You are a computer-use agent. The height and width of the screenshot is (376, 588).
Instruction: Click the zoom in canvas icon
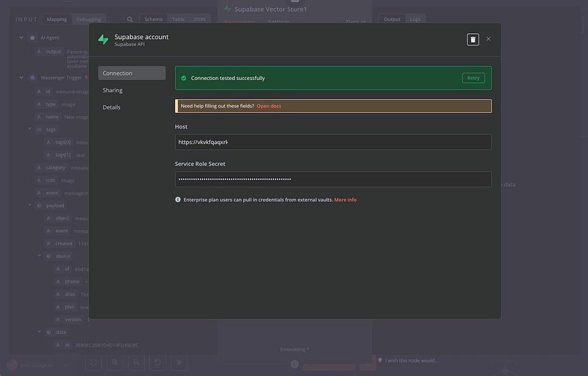115,362
